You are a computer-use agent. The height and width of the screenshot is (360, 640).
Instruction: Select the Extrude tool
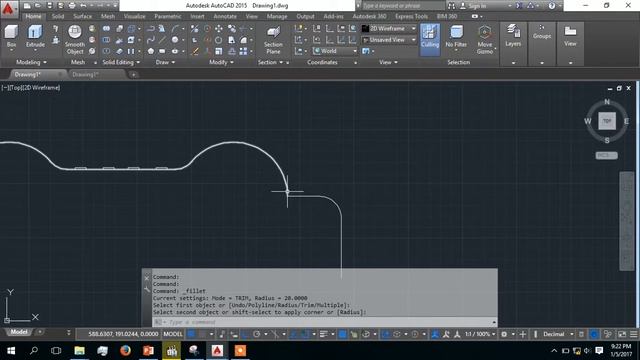pos(35,36)
